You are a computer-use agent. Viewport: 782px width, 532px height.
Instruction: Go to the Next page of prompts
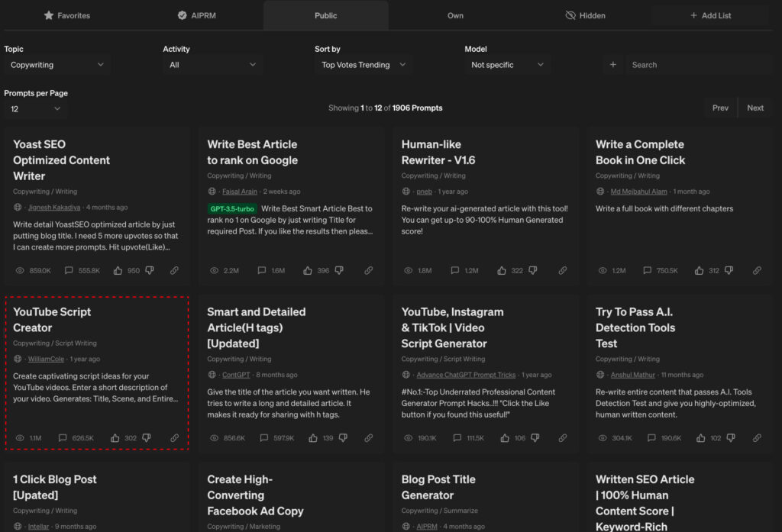point(755,108)
